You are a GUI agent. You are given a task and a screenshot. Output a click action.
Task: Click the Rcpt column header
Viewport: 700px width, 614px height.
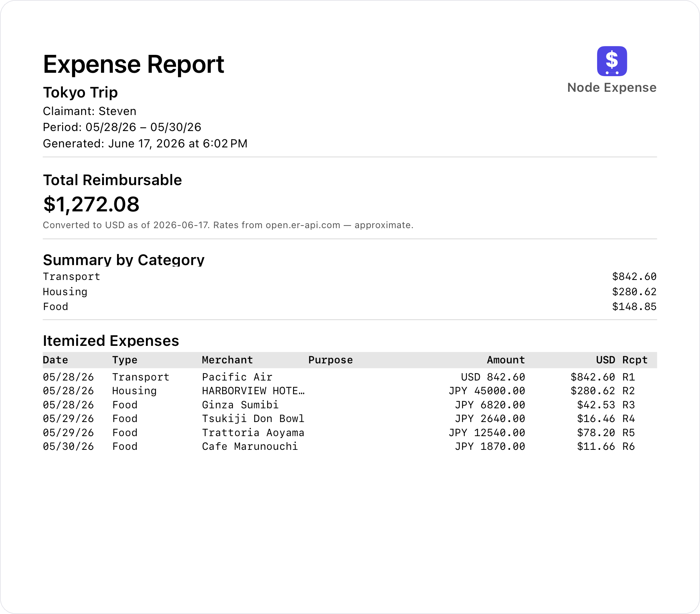tap(635, 360)
